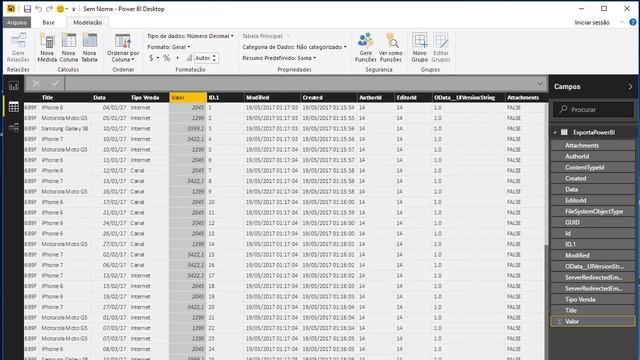Open Tabela Principal dropdown
The image size is (640, 360).
click(x=266, y=36)
